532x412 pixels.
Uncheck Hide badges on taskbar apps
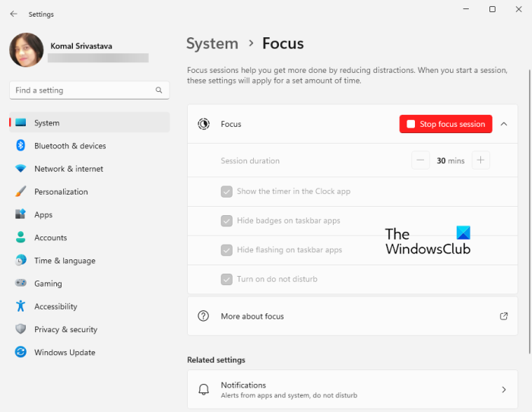click(x=226, y=220)
